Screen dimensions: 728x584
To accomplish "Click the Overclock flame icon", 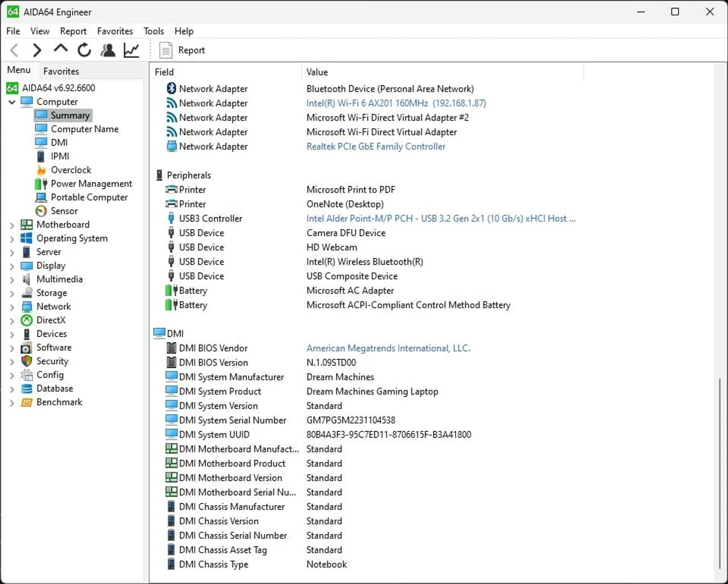I will click(41, 170).
